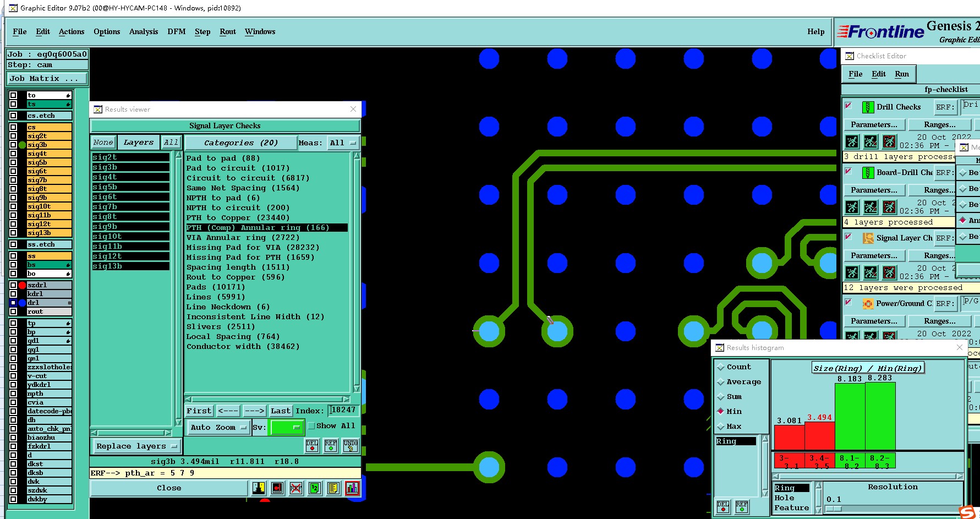This screenshot has height=519, width=980.
Task: Click red runner icon under Board-Drill Checks
Action: [889, 207]
